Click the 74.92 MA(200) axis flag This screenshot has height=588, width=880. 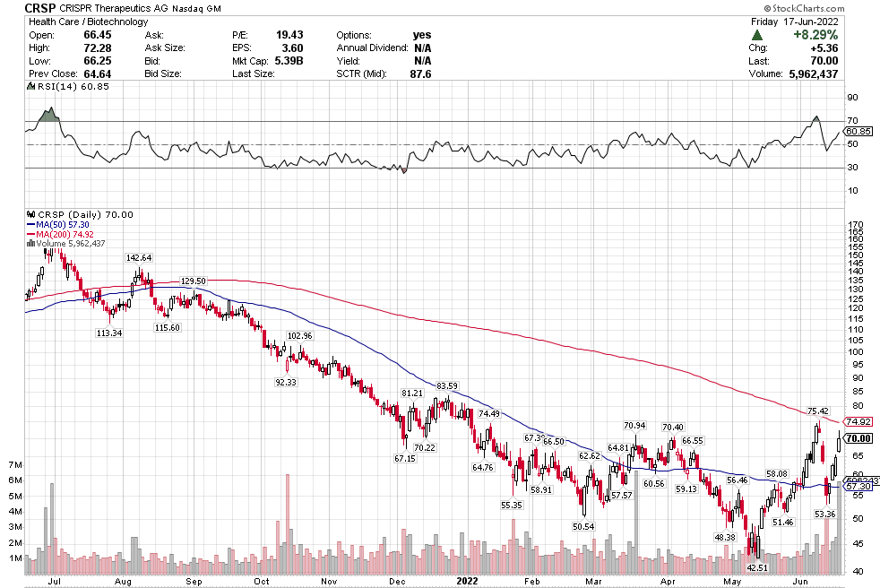coord(858,421)
